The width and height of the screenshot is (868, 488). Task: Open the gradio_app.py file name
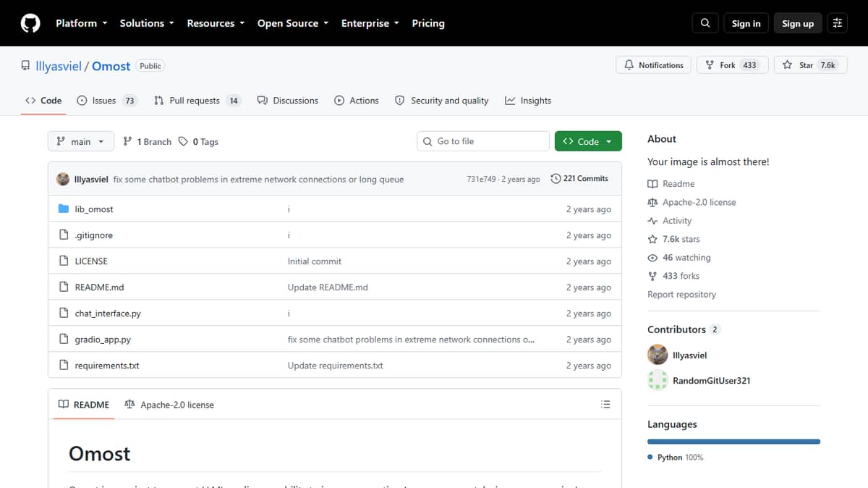(103, 340)
